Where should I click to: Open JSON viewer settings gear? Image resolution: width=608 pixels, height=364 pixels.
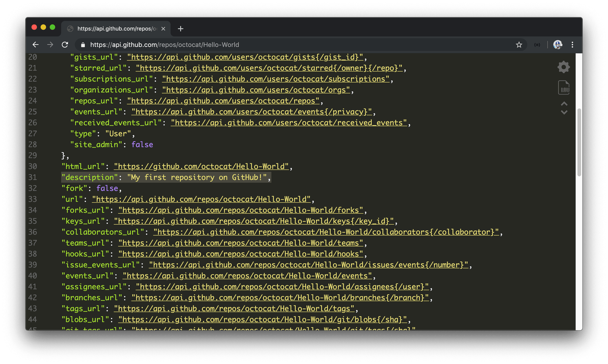pos(564,67)
